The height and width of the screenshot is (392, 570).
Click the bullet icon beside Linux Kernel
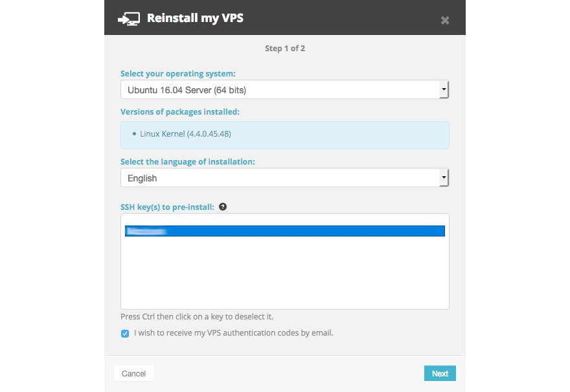[133, 135]
